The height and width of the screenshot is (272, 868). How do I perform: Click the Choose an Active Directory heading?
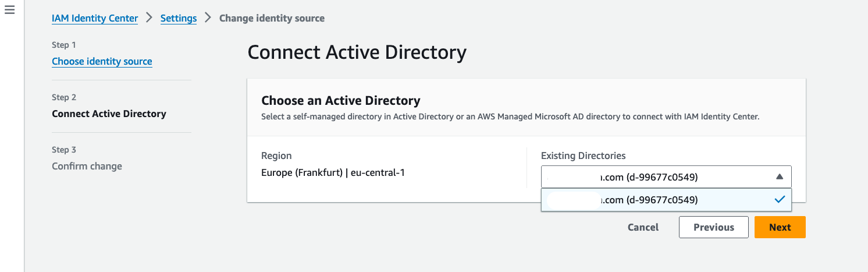340,101
